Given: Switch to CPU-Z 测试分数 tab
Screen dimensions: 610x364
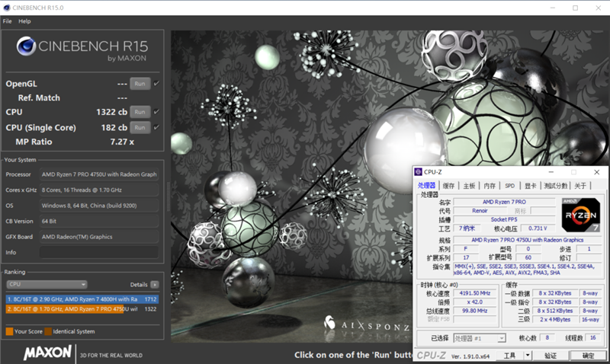Looking at the screenshot, I should 556,186.
